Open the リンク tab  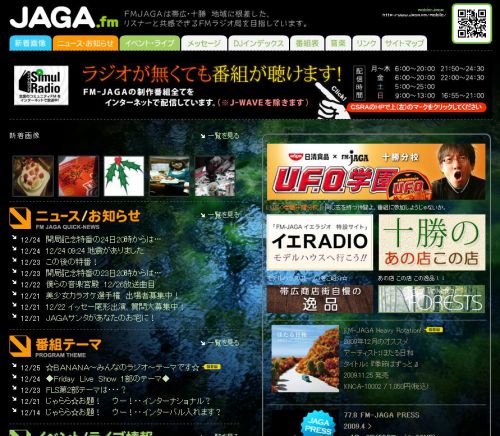[366, 43]
